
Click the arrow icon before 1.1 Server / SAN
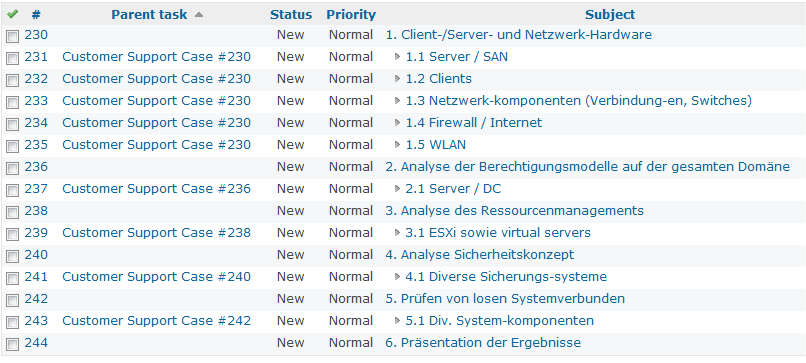397,57
